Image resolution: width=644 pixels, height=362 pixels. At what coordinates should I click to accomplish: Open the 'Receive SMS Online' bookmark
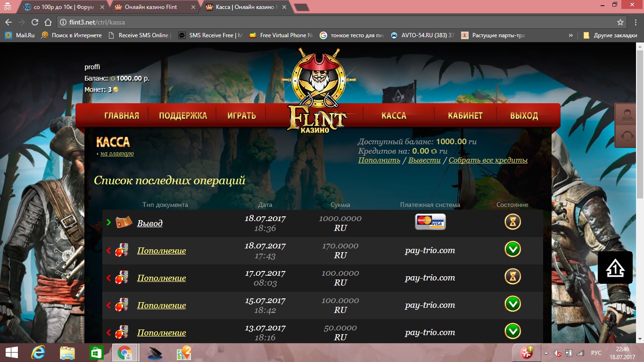click(140, 35)
